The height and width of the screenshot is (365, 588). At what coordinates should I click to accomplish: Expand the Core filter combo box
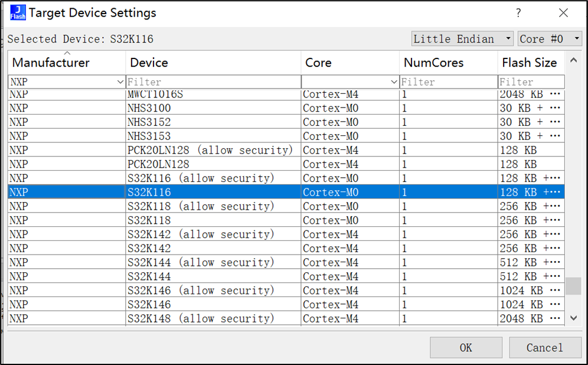click(394, 82)
